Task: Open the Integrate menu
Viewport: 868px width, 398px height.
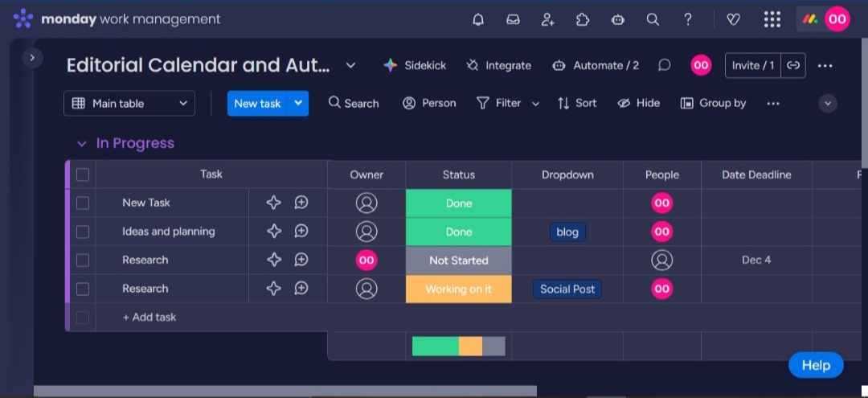Action: click(498, 65)
